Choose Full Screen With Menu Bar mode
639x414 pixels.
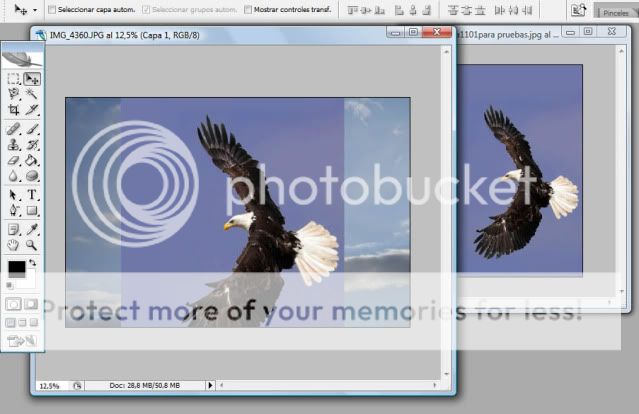[x=22, y=323]
